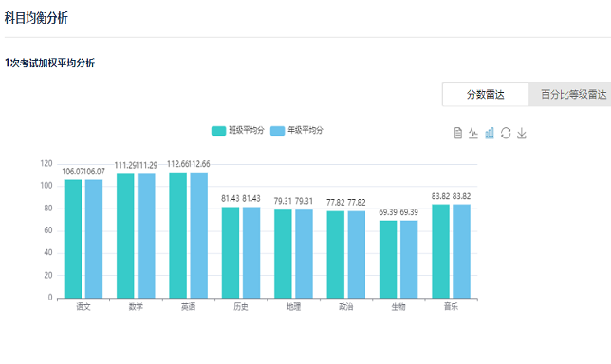Click the blue grade-average bar for 数学
This screenshot has width=611, height=364.
[146, 236]
